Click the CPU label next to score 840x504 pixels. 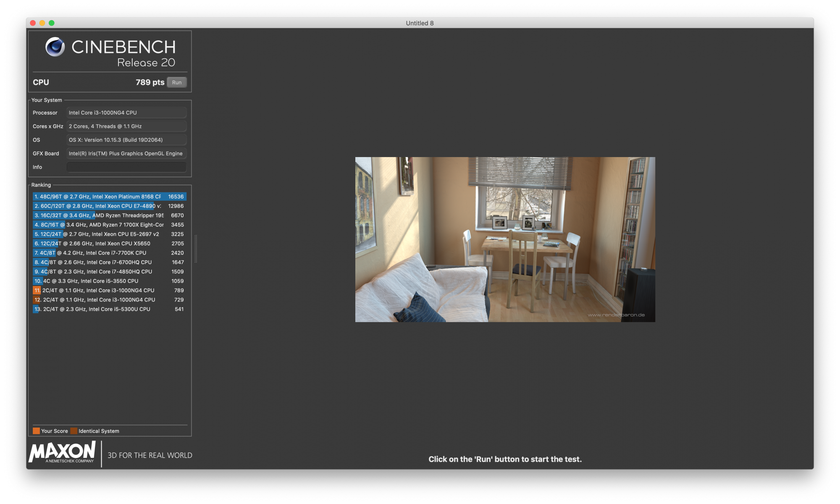[x=41, y=82]
